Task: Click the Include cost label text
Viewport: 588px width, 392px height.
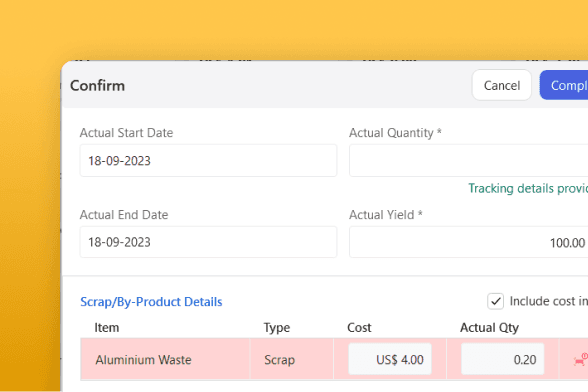Action: 549,301
